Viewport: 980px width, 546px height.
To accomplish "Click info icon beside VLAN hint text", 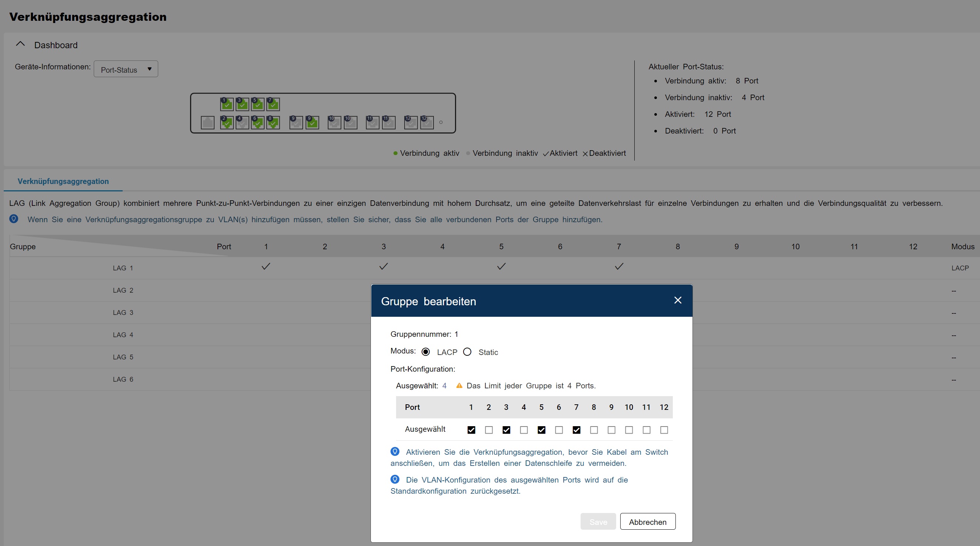I will [x=14, y=219].
